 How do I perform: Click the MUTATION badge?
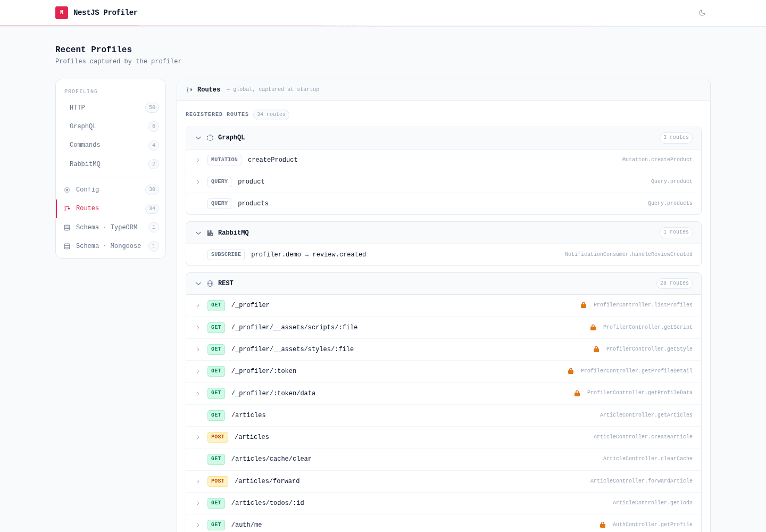click(x=224, y=160)
